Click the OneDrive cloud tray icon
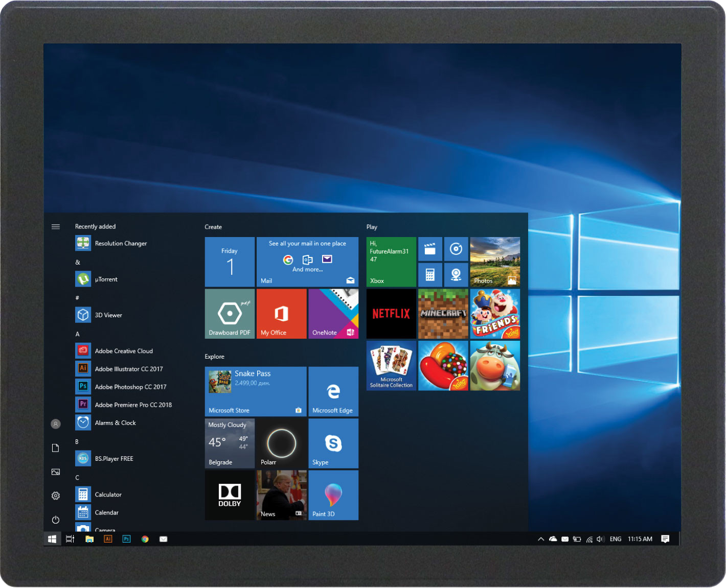The width and height of the screenshot is (726, 588). coord(553,539)
